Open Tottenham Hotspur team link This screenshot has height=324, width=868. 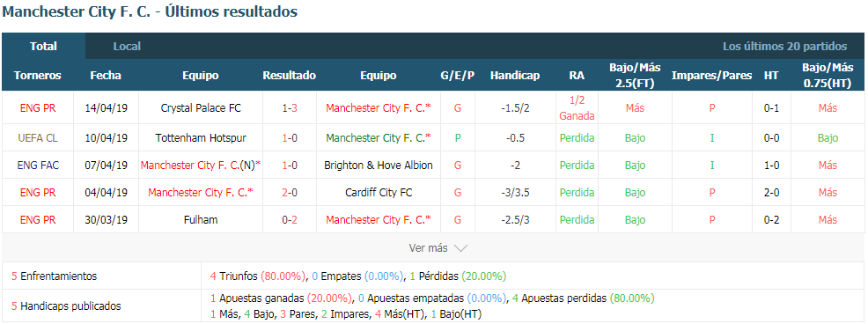pos(201,138)
